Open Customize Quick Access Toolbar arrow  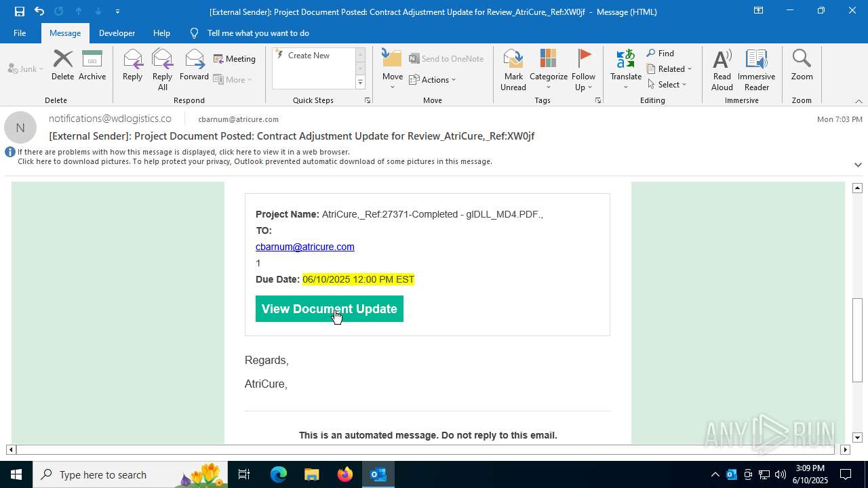coord(118,12)
